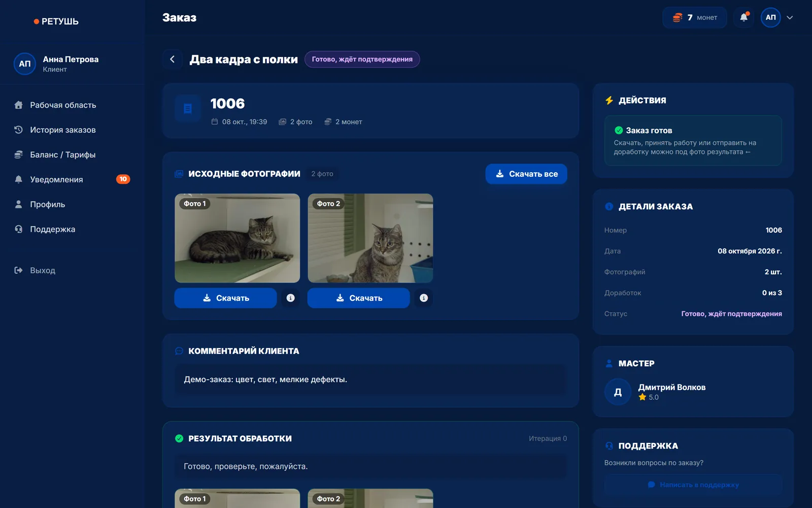Click the green check icon by Заказ готов
The width and height of the screenshot is (812, 508).
point(619,131)
